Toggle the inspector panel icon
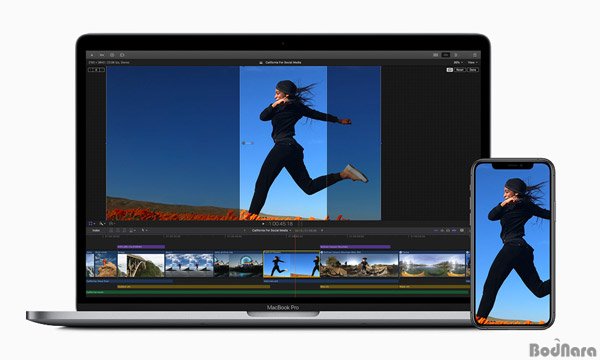This screenshot has height=360, width=600. point(456,55)
